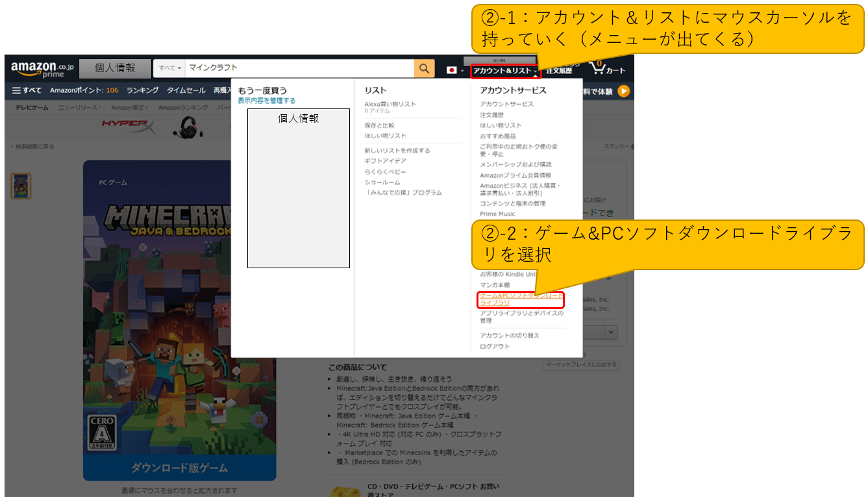This screenshot has height=502, width=868.
Task: Open アプリライブラリとデバイスの管理
Action: click(x=522, y=317)
